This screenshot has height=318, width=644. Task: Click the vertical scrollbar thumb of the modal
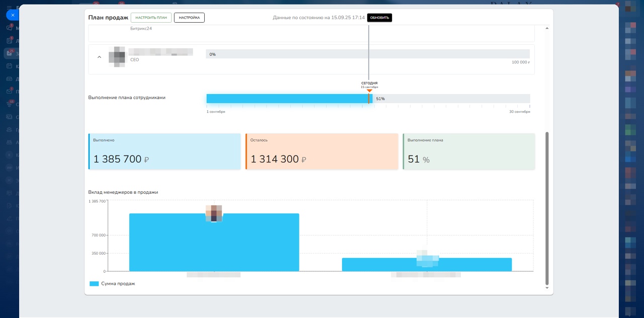(x=547, y=208)
